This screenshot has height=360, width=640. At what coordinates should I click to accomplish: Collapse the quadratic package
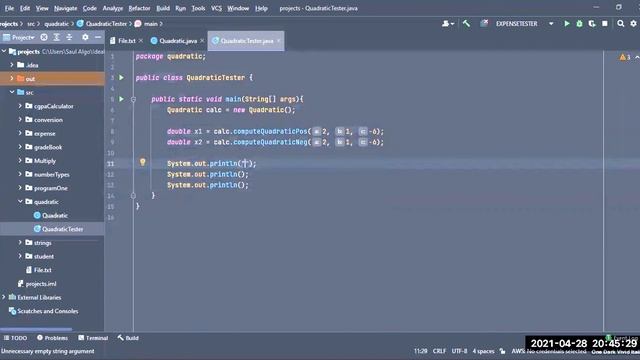(20, 202)
